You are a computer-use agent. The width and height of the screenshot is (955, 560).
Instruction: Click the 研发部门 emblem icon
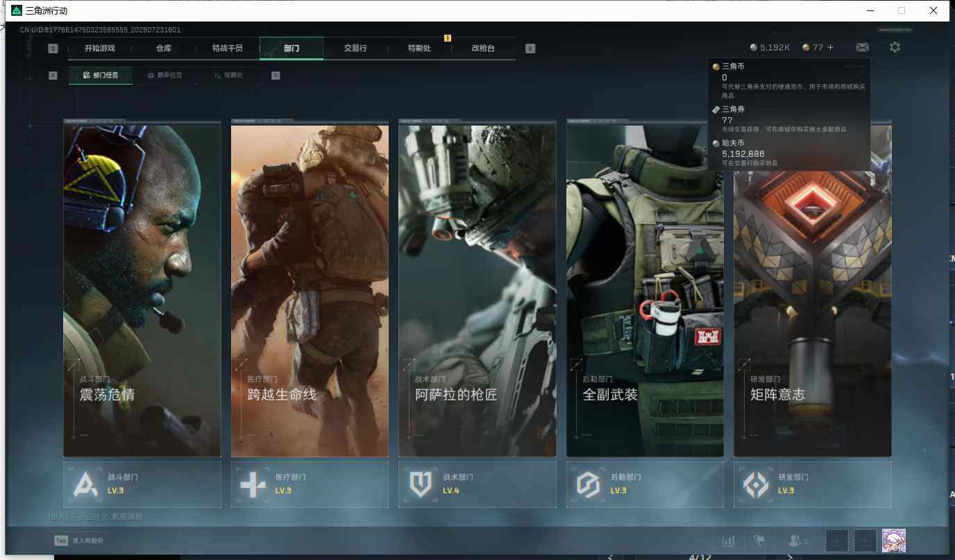point(756,484)
